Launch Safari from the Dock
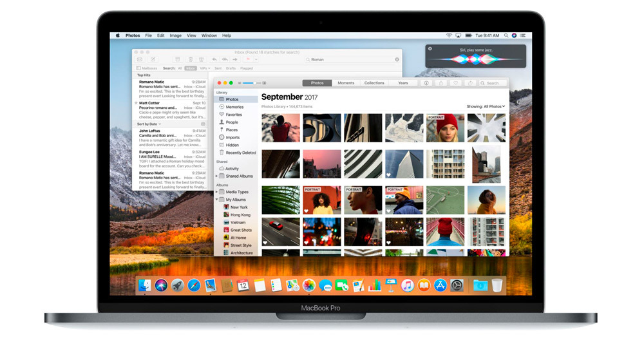Image resolution: width=644 pixels, height=340 pixels. pos(194,285)
